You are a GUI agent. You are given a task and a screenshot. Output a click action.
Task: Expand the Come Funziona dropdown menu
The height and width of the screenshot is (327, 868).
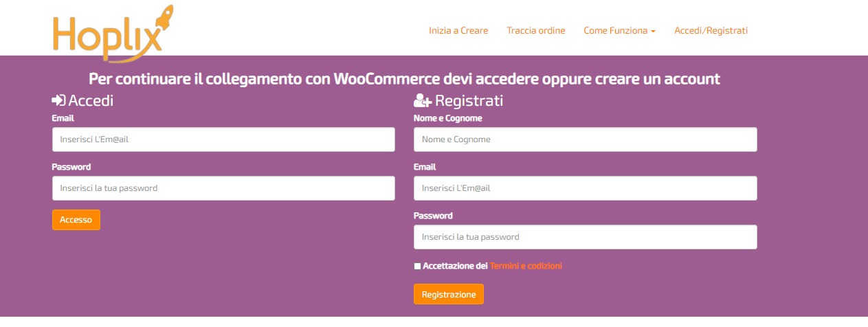pyautogui.click(x=619, y=30)
